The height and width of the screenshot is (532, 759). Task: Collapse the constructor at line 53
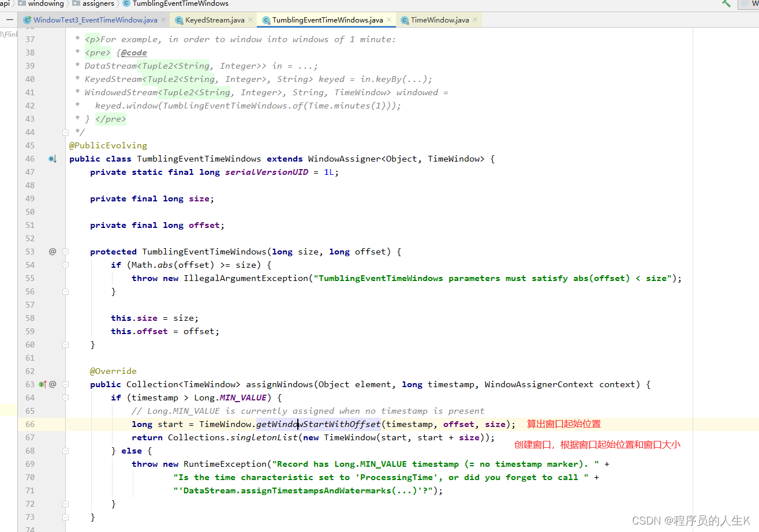click(x=66, y=252)
